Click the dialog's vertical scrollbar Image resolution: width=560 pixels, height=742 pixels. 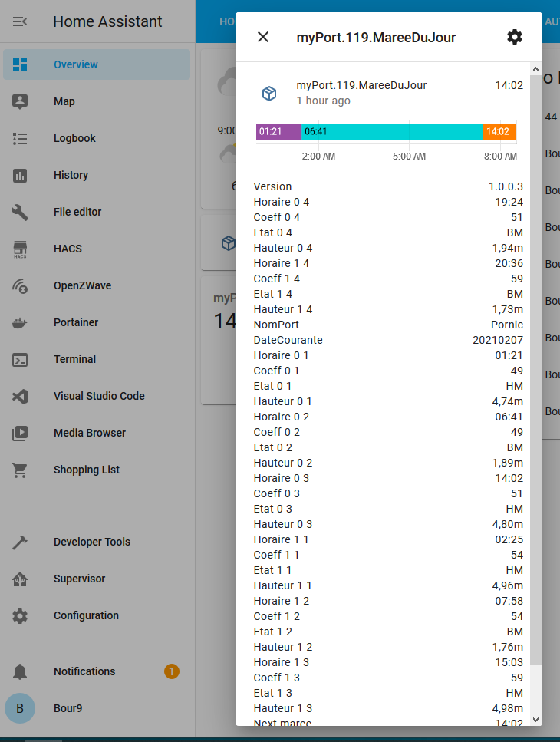pos(535,368)
